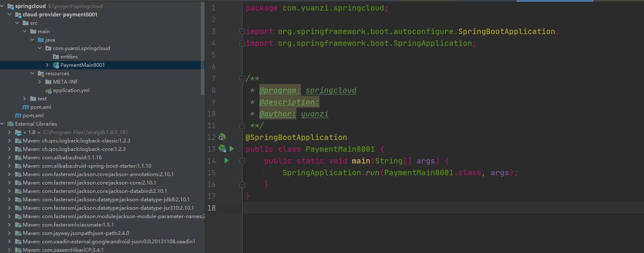This screenshot has width=644, height=253.
Task: Run class via green arrow on line 13
Action: (x=232, y=149)
